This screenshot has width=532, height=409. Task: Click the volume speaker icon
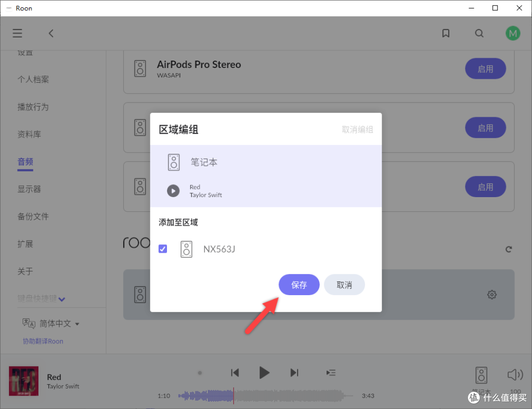point(515,375)
